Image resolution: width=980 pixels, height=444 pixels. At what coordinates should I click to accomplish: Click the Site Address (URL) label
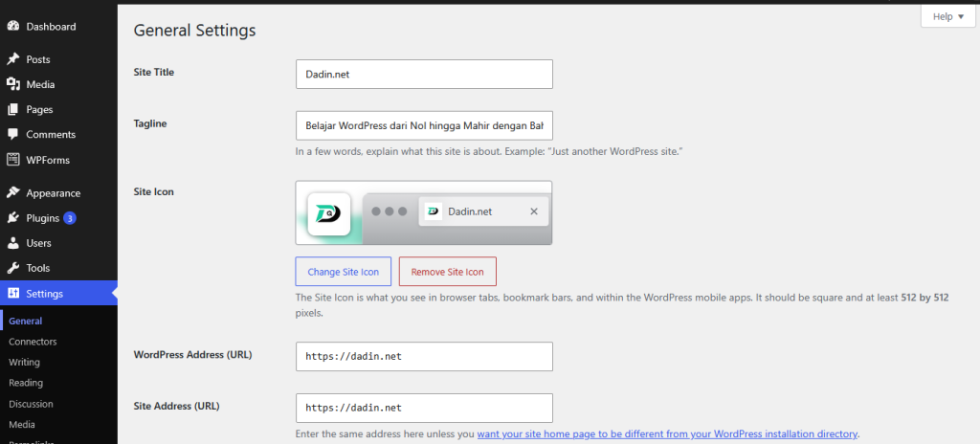(x=176, y=406)
